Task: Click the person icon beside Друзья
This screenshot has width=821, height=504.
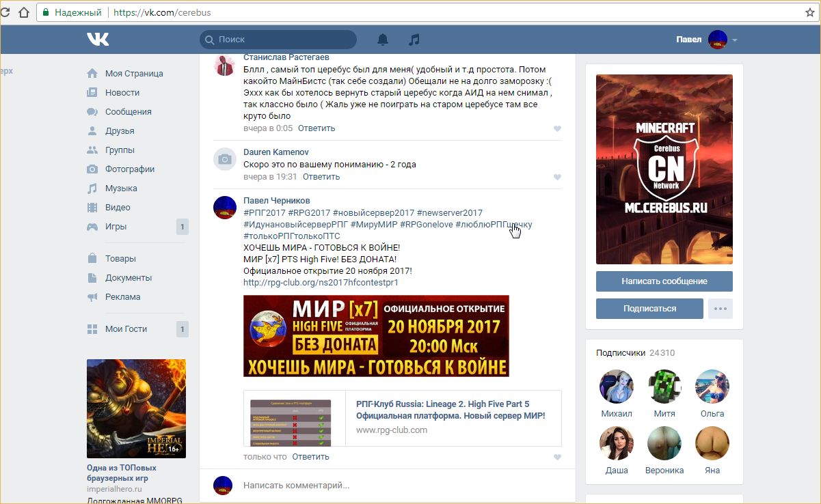Action: [92, 131]
